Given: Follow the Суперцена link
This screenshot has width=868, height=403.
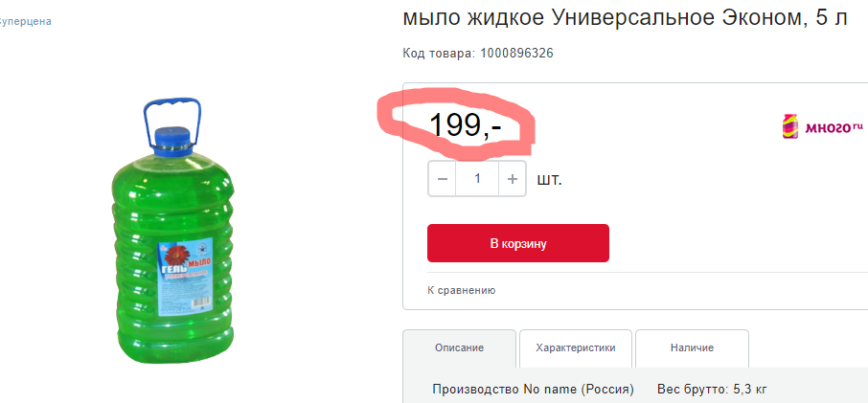Looking at the screenshot, I should 26,21.
